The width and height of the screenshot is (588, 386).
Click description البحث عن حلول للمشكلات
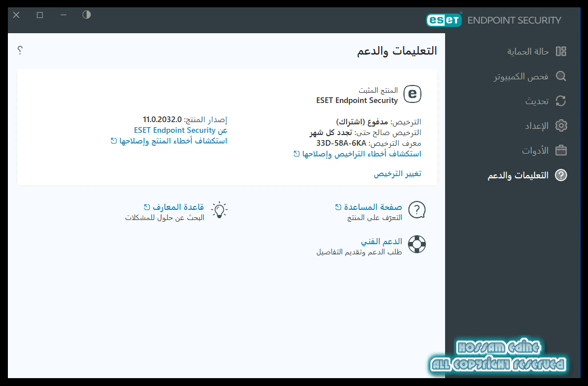(x=165, y=218)
